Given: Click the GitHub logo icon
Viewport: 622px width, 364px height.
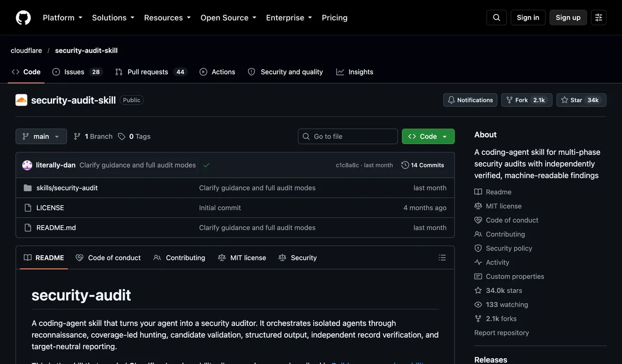Looking at the screenshot, I should point(23,18).
